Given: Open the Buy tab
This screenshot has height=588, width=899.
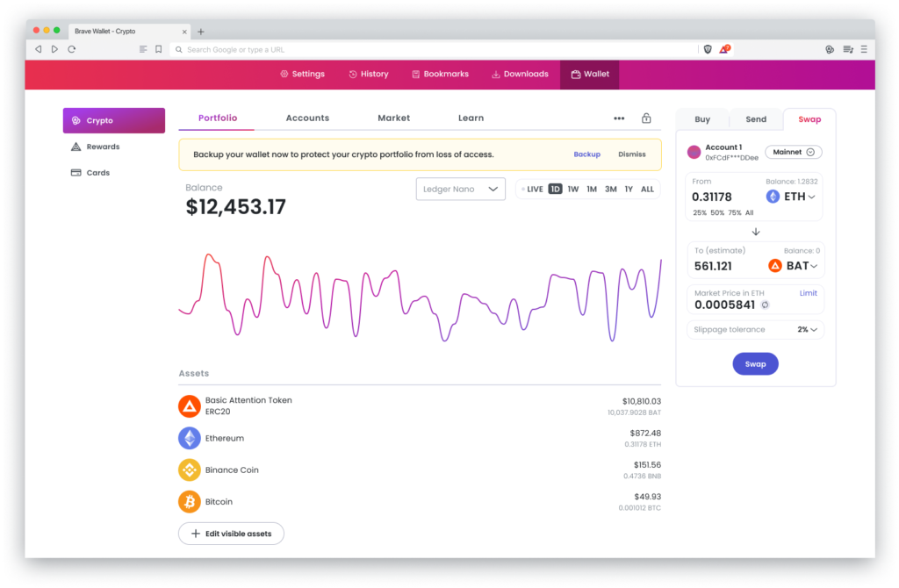Looking at the screenshot, I should 702,119.
